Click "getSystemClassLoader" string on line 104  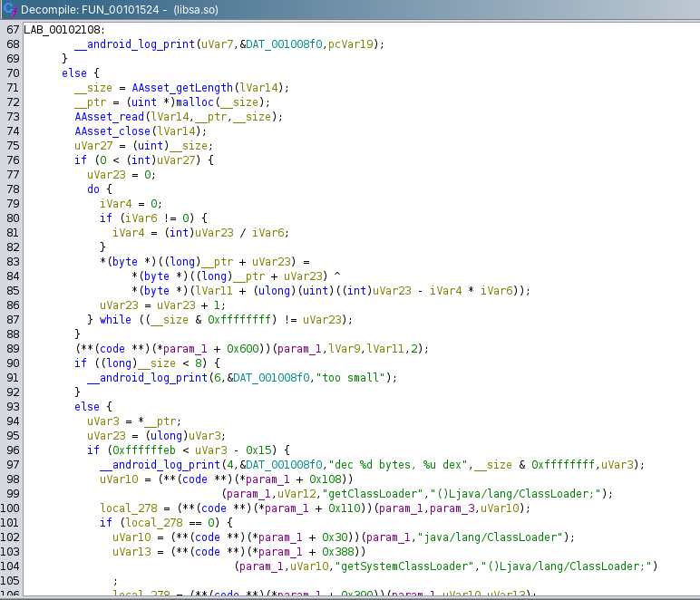point(404,566)
